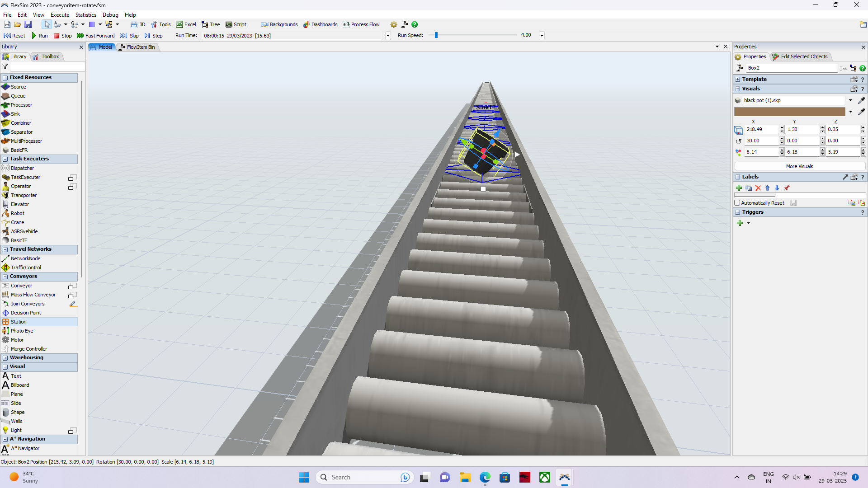Open the Process Flow toolbar item
This screenshot has width=868, height=488.
pos(361,24)
